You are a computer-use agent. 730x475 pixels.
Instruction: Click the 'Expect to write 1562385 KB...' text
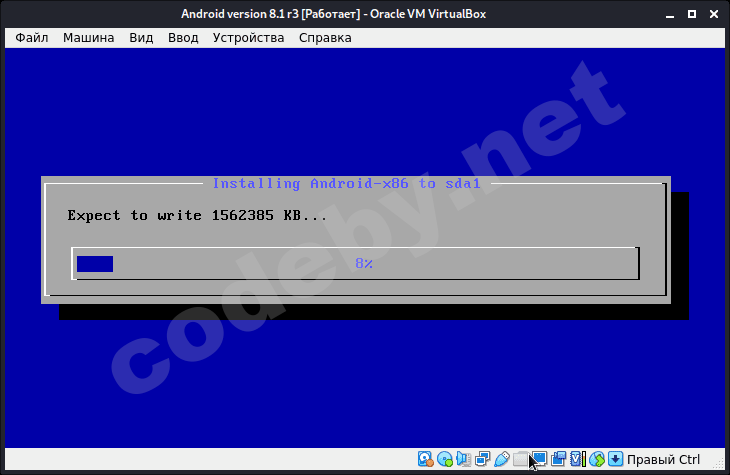197,215
